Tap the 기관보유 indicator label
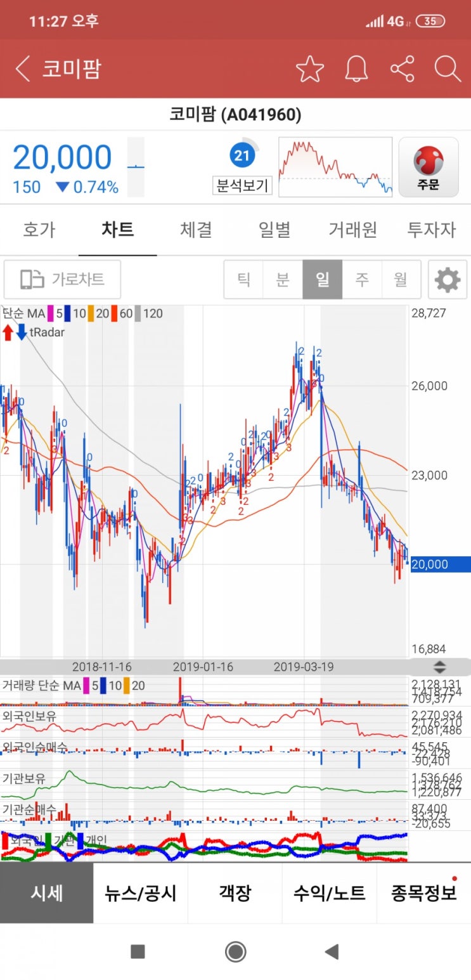Viewport: 471px width, 980px height. tap(24, 778)
